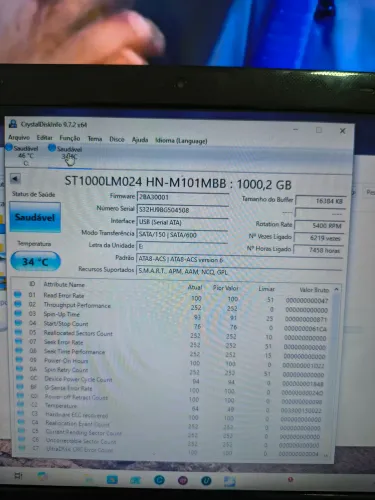Click the ID column header

32,284
